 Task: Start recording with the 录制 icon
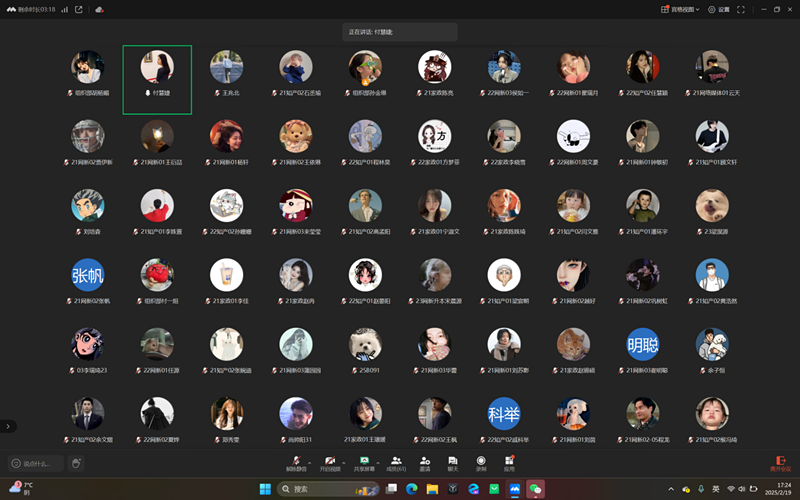tap(481, 461)
